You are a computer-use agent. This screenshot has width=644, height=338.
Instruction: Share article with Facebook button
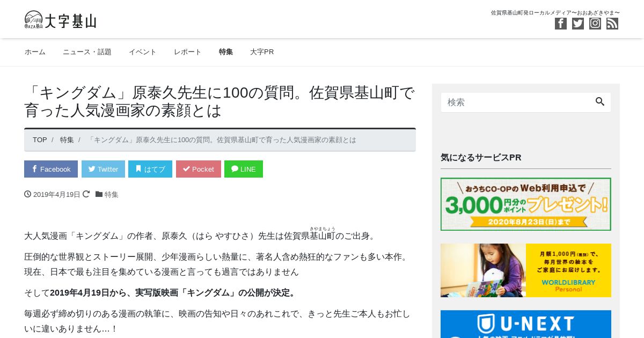(x=51, y=169)
